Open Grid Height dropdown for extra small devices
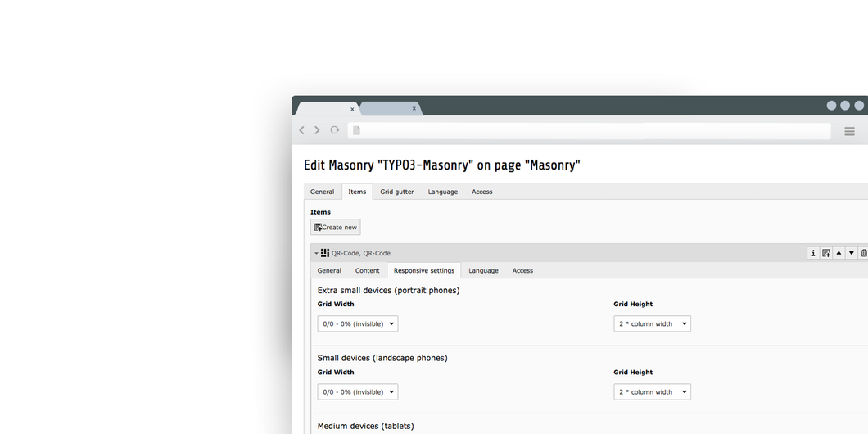Screen dimensions: 868x434 652,323
